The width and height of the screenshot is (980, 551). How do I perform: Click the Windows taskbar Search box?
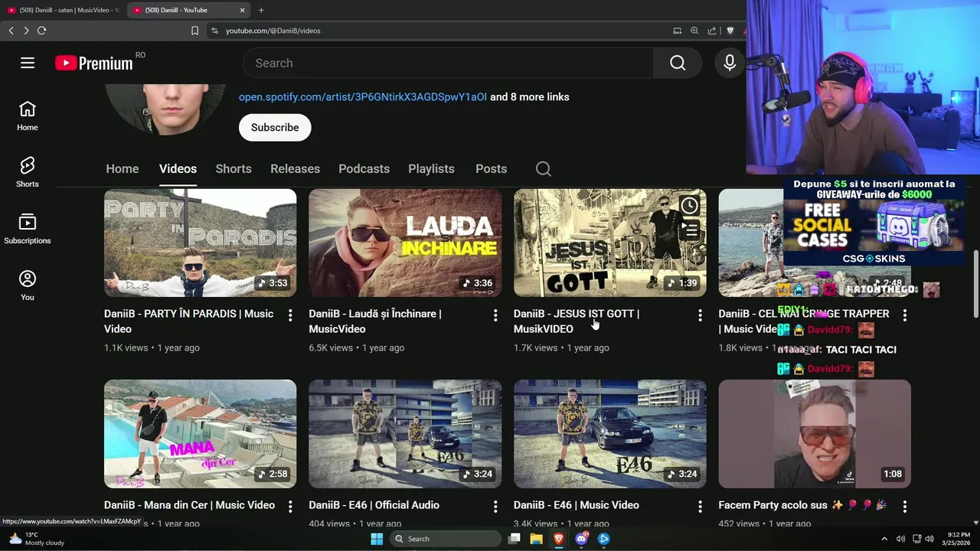tap(446, 539)
